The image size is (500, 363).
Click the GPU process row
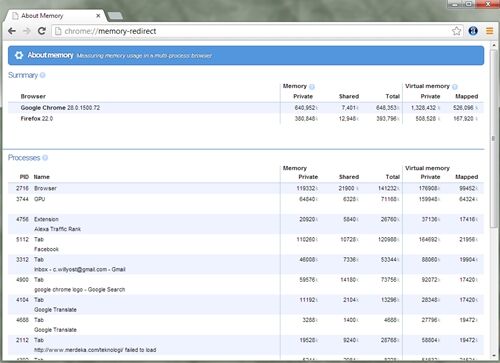[x=246, y=199]
